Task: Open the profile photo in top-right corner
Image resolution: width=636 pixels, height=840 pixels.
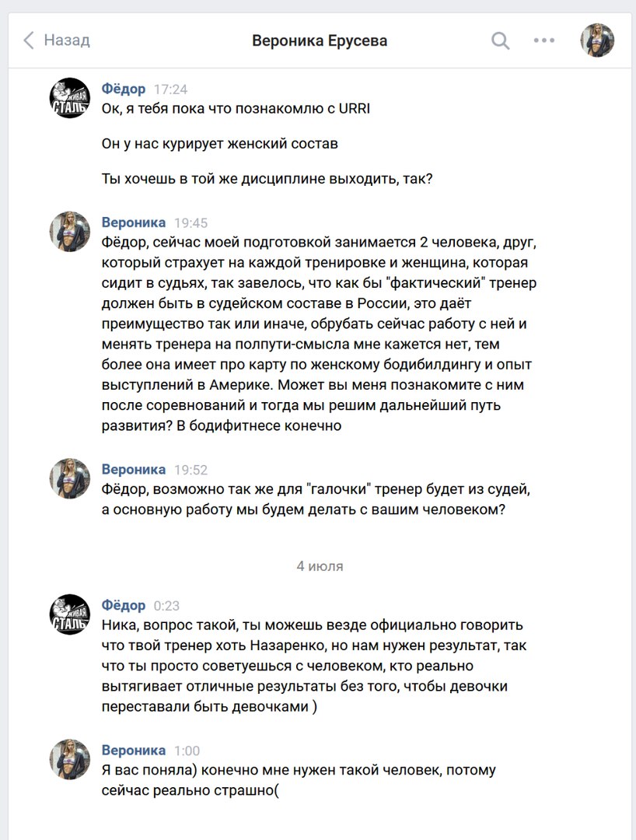Action: coord(597,40)
